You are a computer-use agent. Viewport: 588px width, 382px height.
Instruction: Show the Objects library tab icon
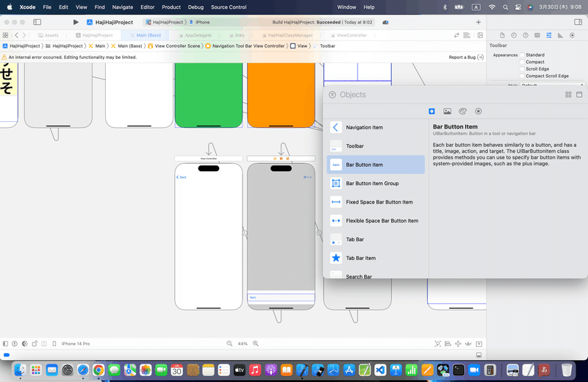(x=431, y=112)
